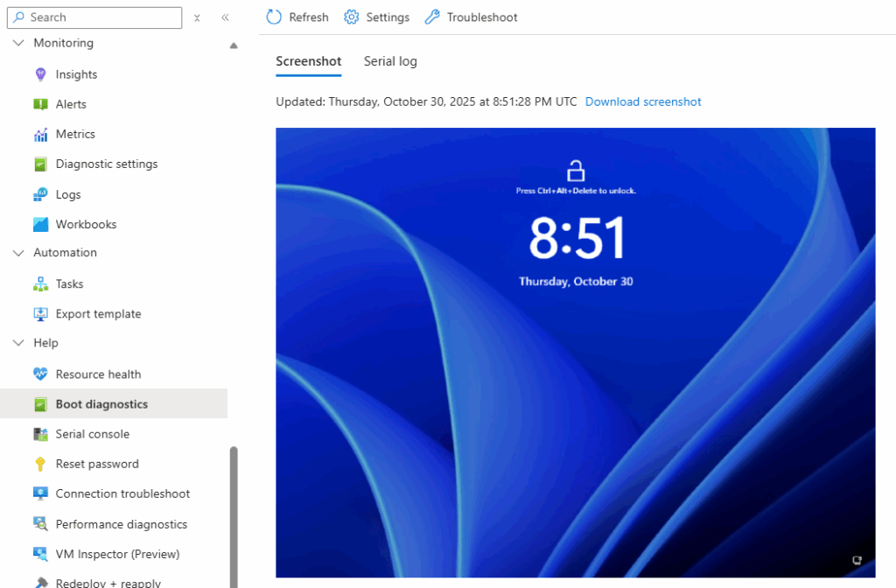The height and width of the screenshot is (588, 896).
Task: Click the Download screenshot link
Action: point(643,101)
